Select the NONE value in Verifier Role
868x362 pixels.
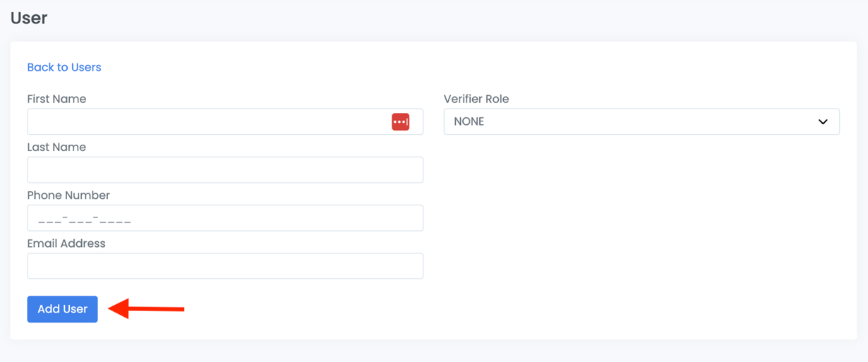pos(469,122)
